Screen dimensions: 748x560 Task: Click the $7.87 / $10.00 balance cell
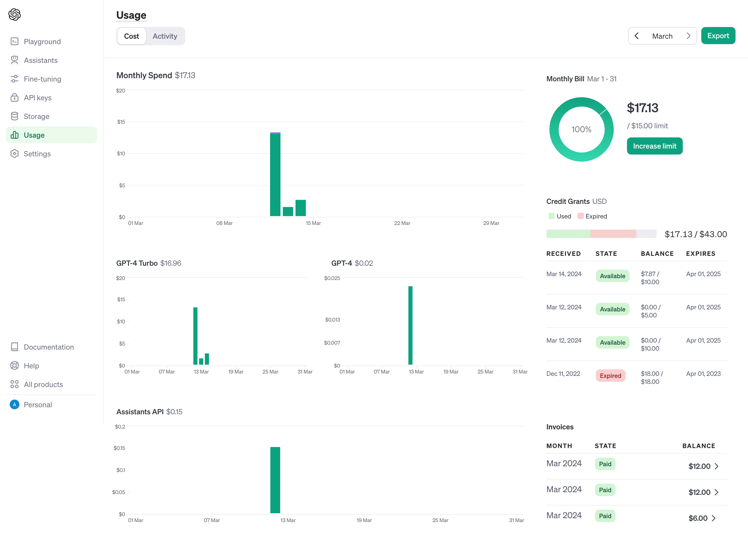[650, 278]
